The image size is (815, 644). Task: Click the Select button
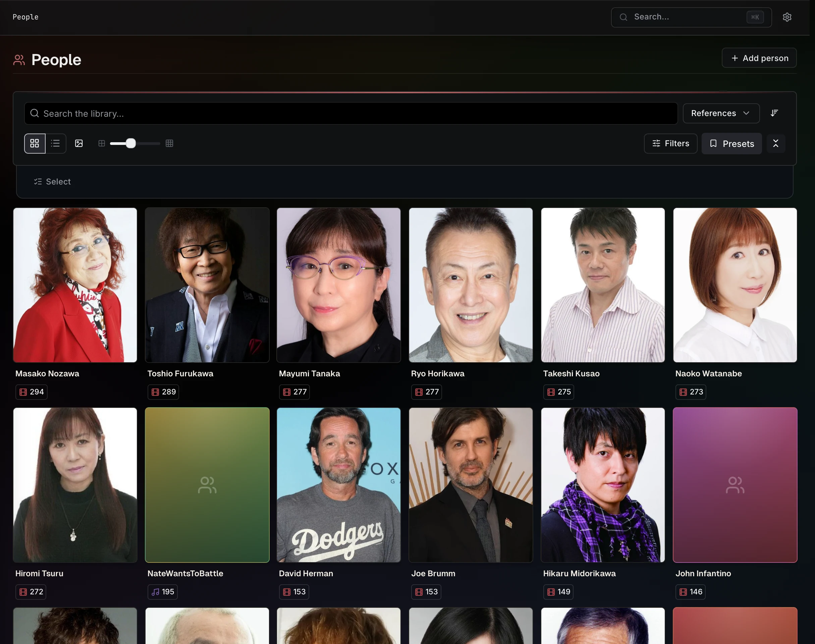[x=52, y=182]
